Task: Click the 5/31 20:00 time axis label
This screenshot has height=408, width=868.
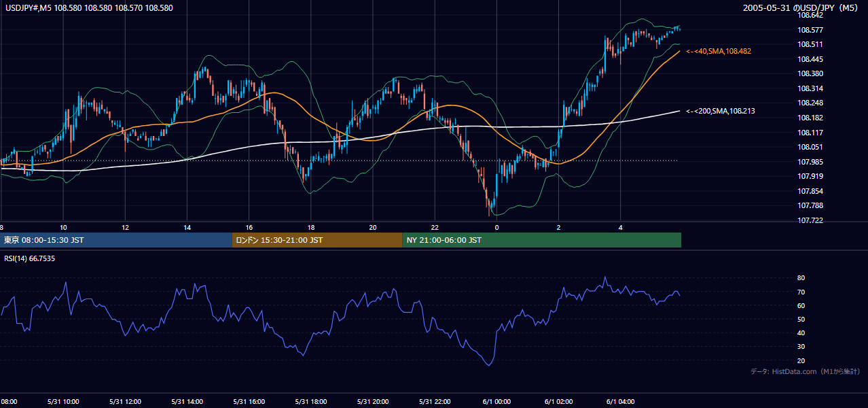Action: point(372,401)
